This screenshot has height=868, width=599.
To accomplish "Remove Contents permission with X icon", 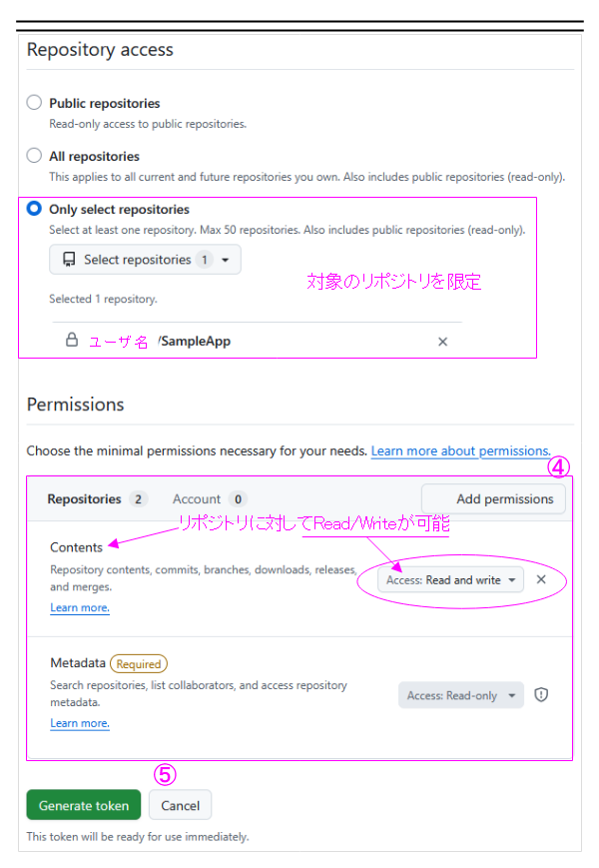I will [x=541, y=579].
